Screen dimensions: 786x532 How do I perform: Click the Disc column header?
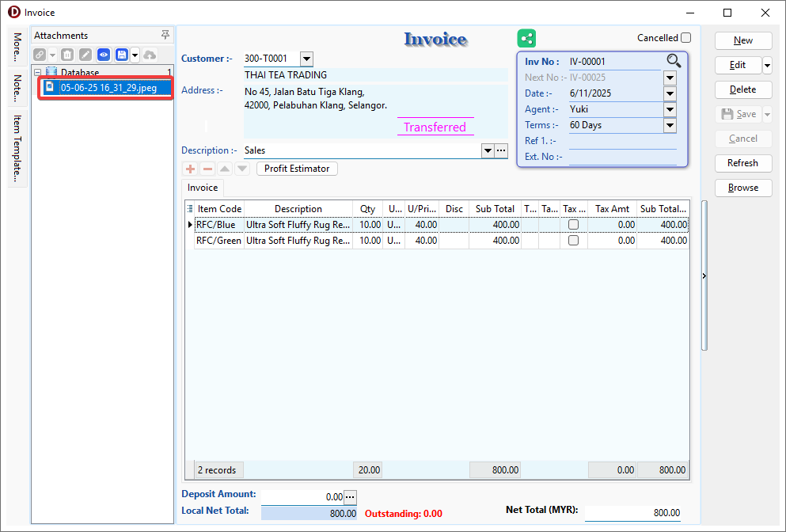[454, 208]
